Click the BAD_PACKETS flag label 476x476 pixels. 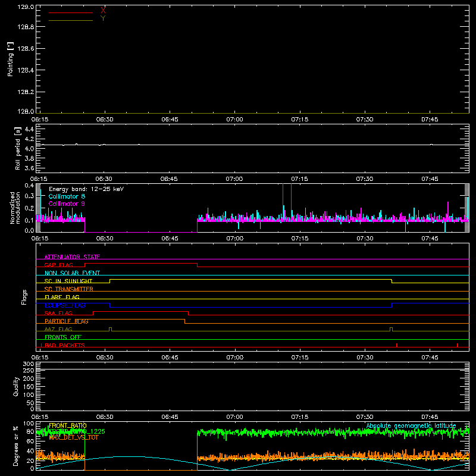click(65, 345)
